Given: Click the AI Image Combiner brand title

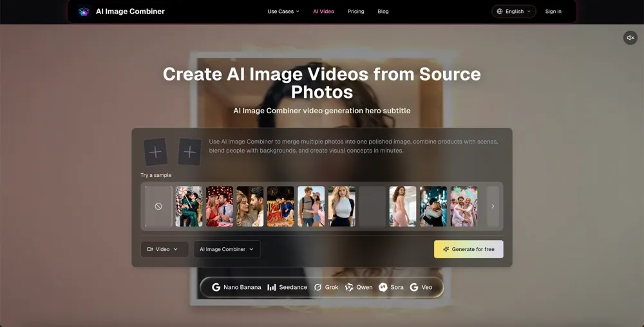Looking at the screenshot, I should point(130,12).
